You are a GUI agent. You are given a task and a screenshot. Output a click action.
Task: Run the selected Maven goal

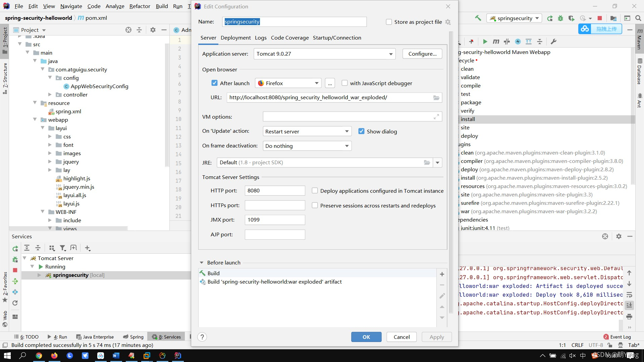point(485,42)
